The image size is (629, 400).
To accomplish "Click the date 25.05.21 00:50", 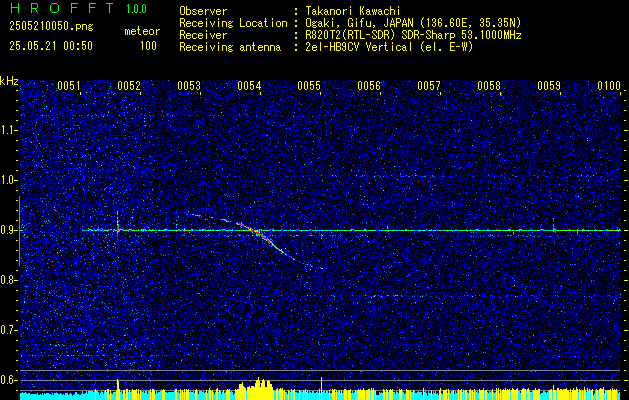I will click(51, 46).
